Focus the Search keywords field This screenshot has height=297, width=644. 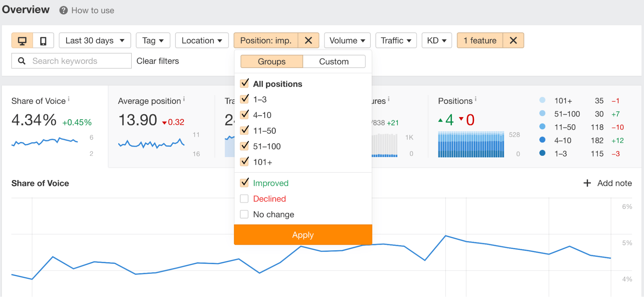coord(77,61)
